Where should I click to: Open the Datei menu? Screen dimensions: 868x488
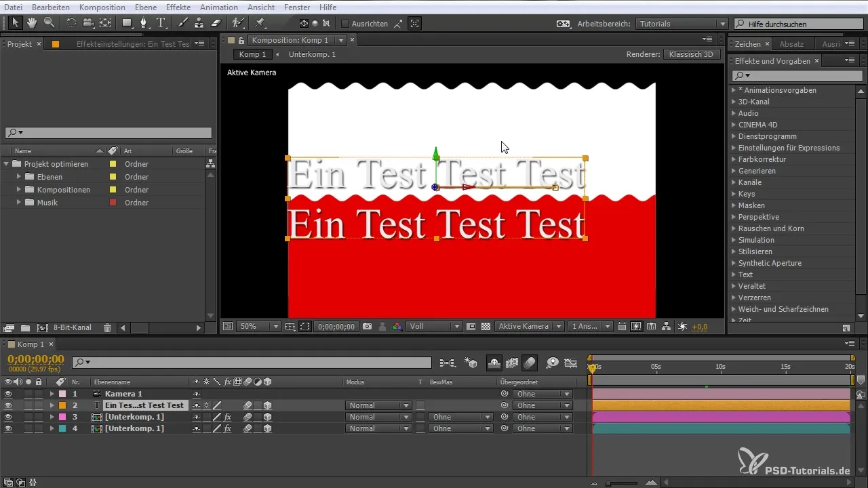(14, 7)
